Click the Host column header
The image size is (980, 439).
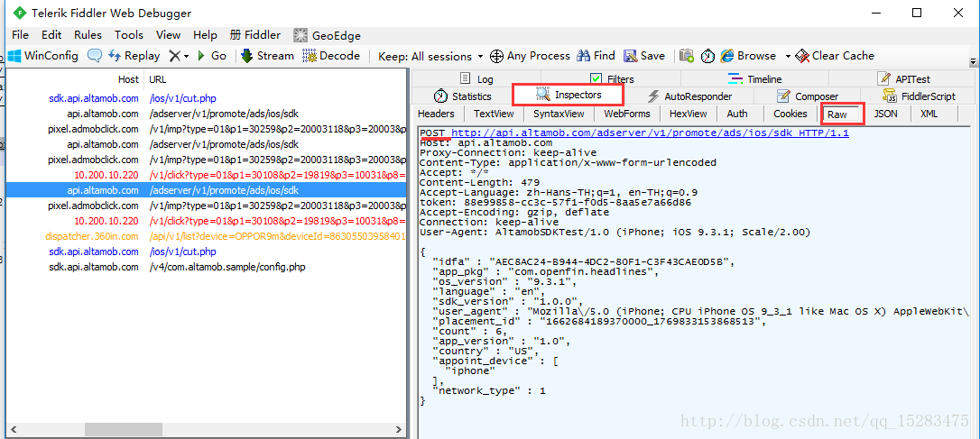[x=76, y=79]
